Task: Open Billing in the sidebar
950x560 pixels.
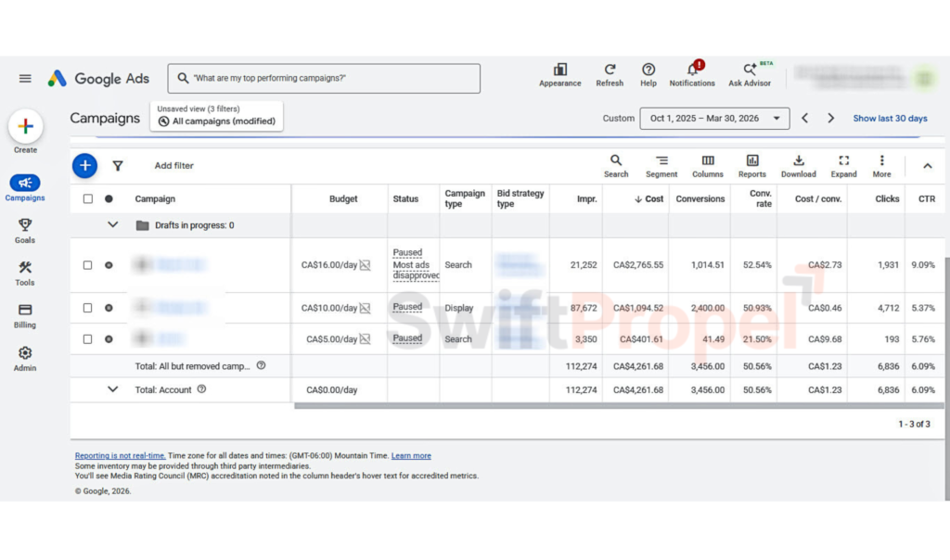Action: [x=25, y=315]
